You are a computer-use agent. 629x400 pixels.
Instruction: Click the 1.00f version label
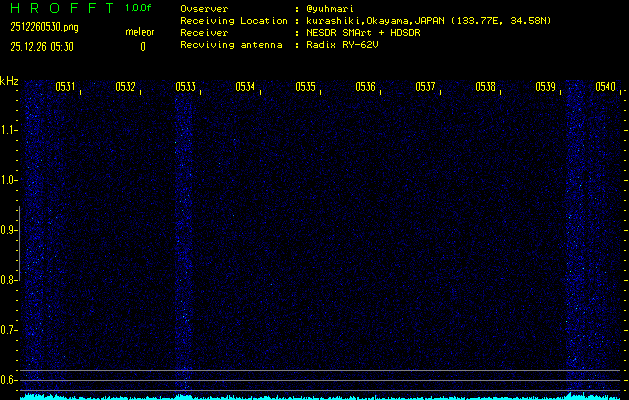coord(139,8)
